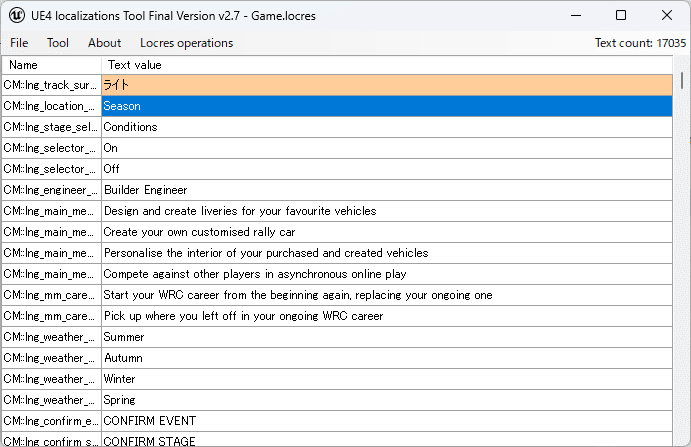
Task: Select 'Design and create liveries' row
Action: click(x=386, y=211)
